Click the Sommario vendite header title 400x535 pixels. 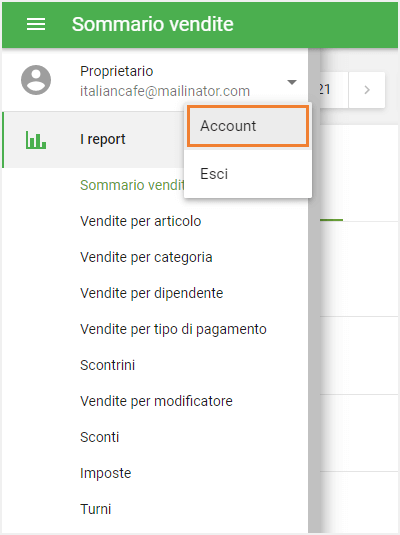(153, 24)
